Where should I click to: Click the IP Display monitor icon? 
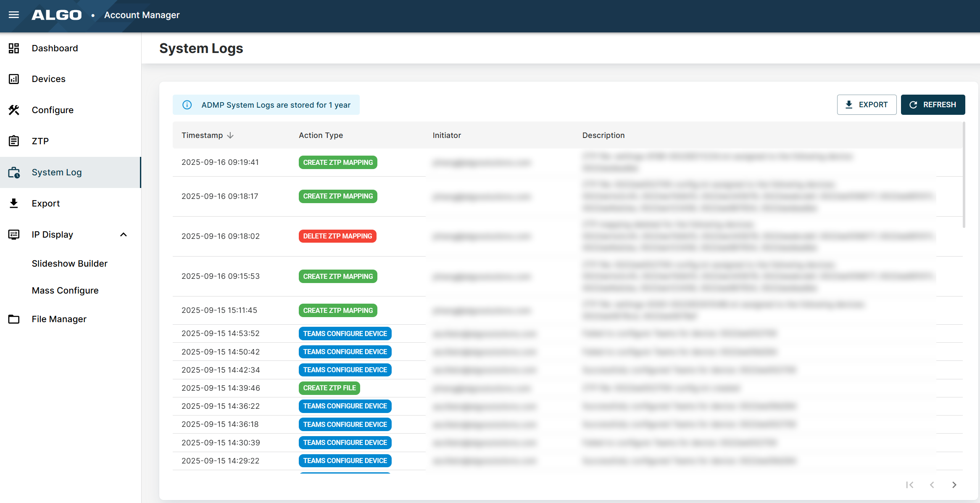[14, 235]
